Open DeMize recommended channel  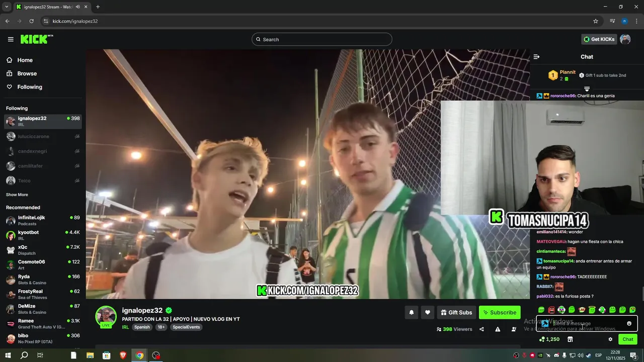[x=43, y=309]
